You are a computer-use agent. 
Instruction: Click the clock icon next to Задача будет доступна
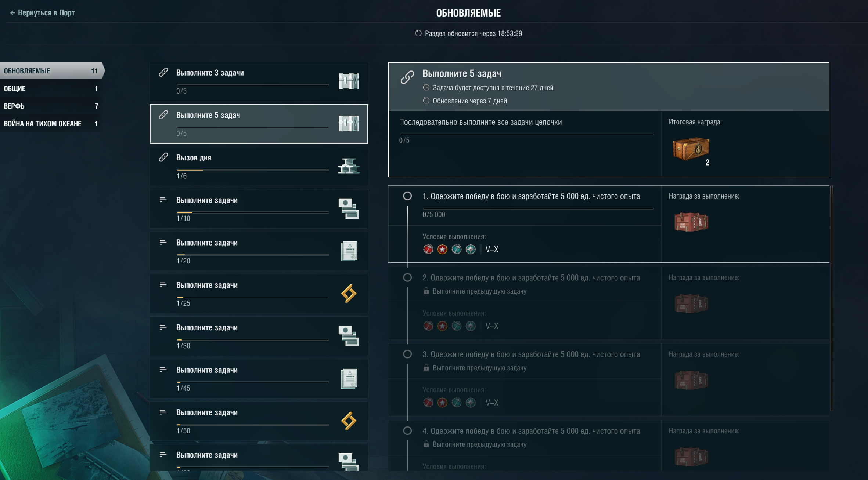pyautogui.click(x=426, y=87)
